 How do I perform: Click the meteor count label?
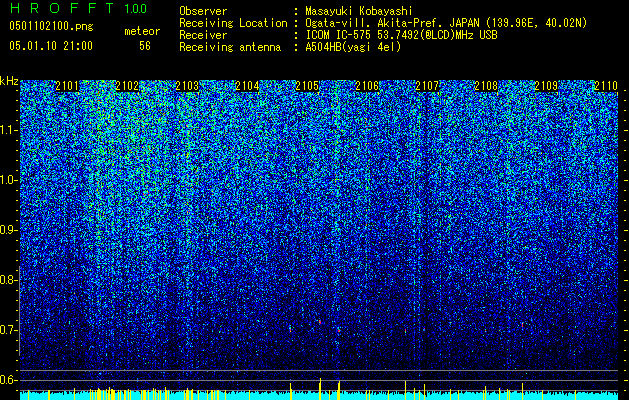142,31
